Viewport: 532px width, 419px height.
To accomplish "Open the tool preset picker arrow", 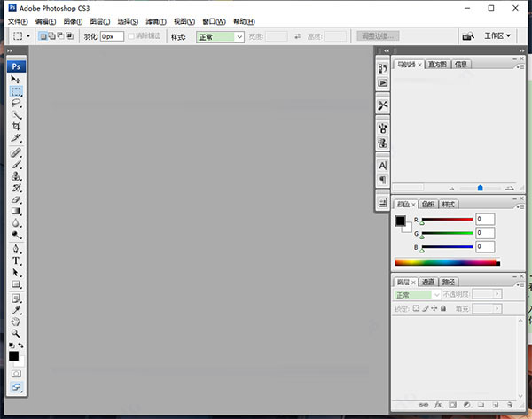I will pyautogui.click(x=28, y=36).
